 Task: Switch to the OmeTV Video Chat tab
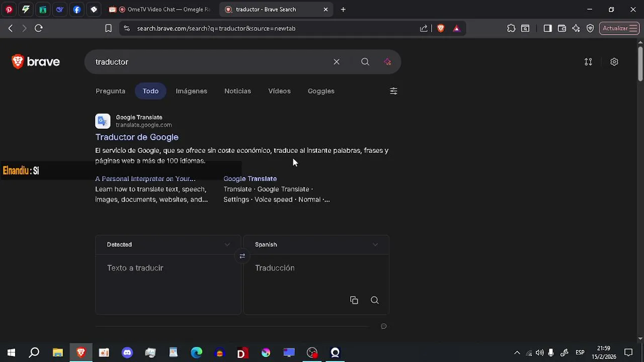[x=162, y=9]
